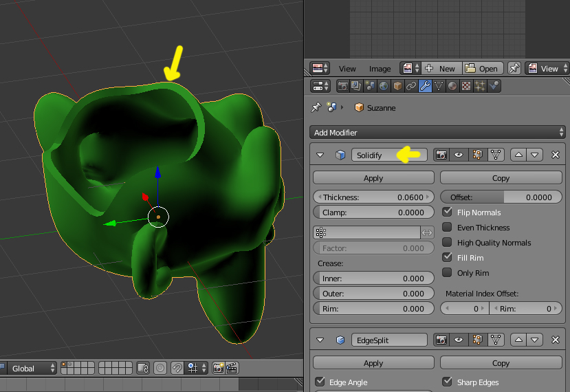
Task: Open the image editor type selector
Action: point(320,68)
